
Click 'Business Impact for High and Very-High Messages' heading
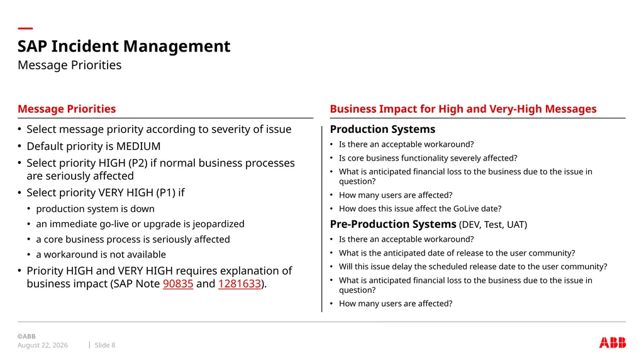click(x=463, y=108)
